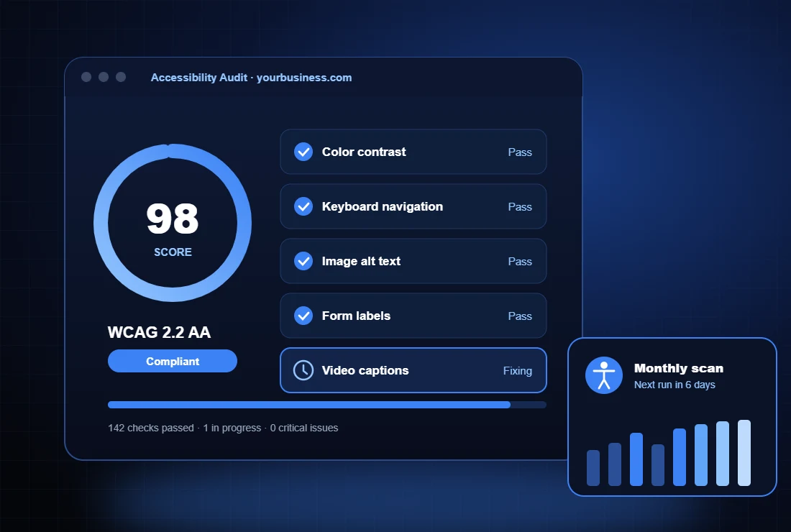Click the Keyboard navigation checkmark icon
The height and width of the screenshot is (532, 791).
tap(303, 206)
